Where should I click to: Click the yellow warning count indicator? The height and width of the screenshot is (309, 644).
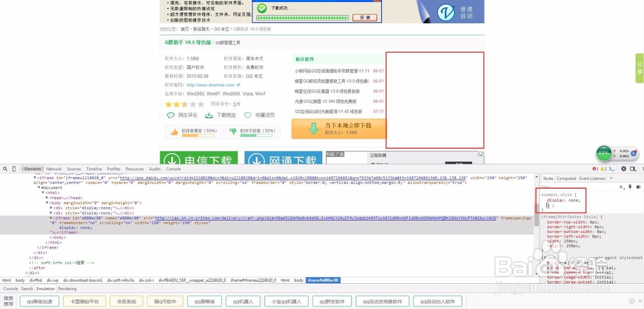click(603, 169)
